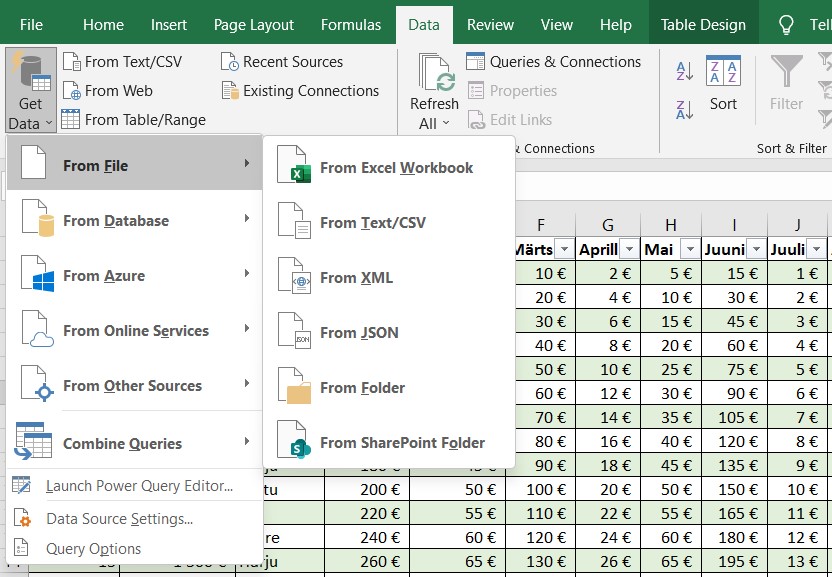Screen dimensions: 832x577
Task: Open Data Source Settings
Action: pyautogui.click(x=119, y=518)
